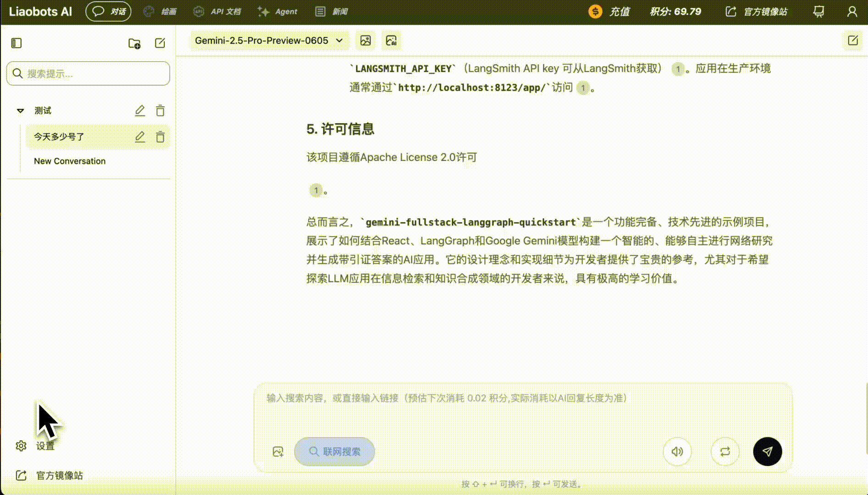The height and width of the screenshot is (495, 868).
Task: Click the 充值 recharge button
Action: click(x=609, y=11)
